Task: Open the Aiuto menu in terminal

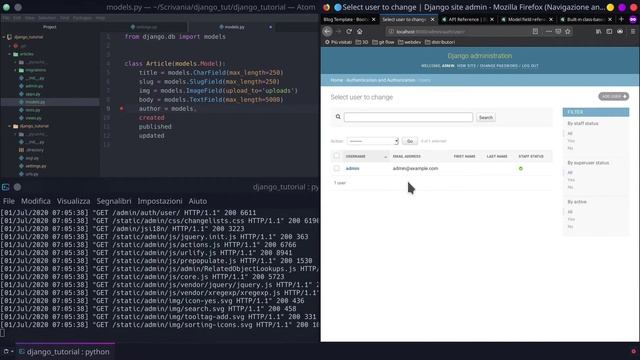Action: click(198, 201)
